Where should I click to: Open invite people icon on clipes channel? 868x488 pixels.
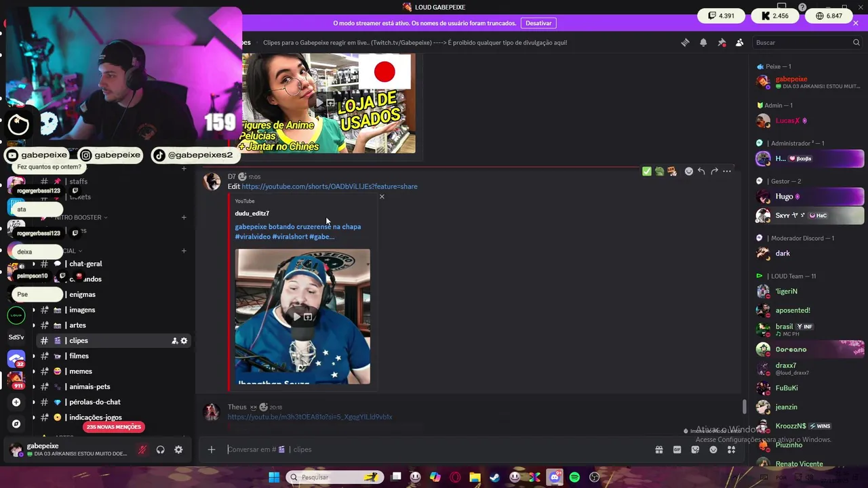(x=174, y=341)
